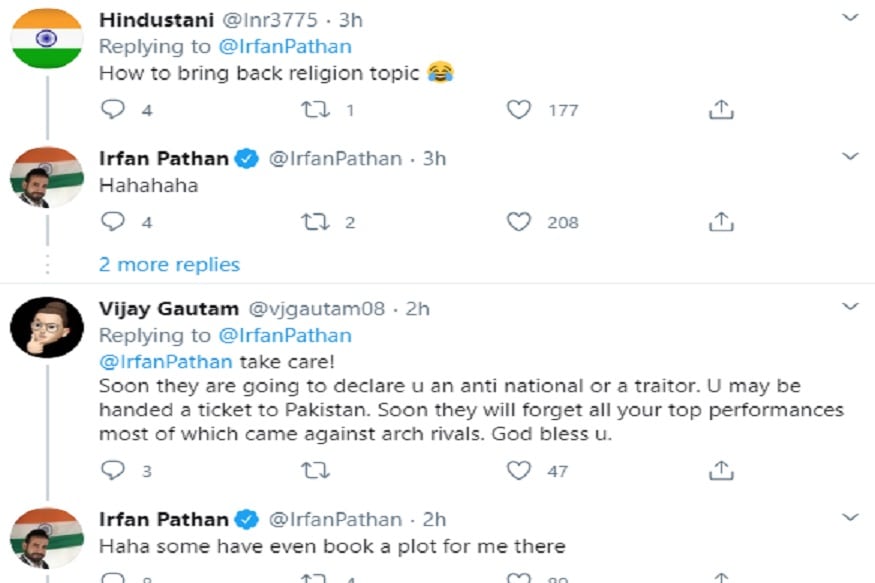Share the Hindustani tweet

(721, 109)
